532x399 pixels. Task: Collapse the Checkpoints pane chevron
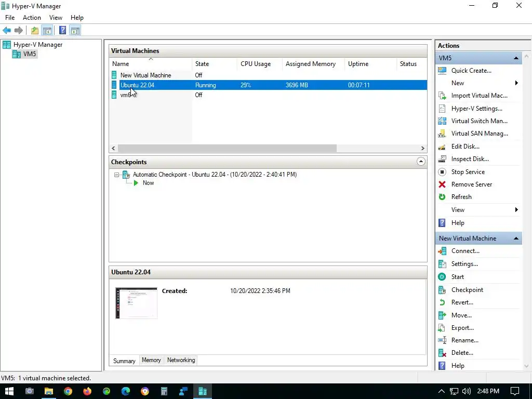pos(421,162)
